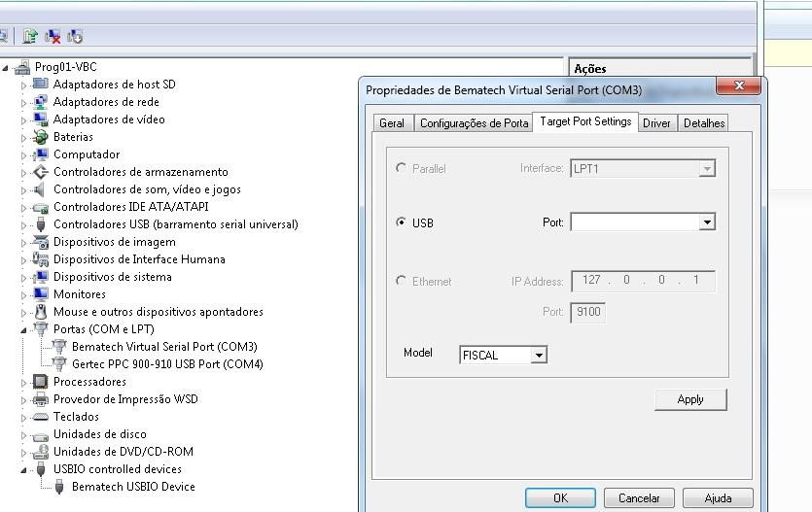Screen dimensions: 812x512
Task: Select the Baterias row text
Action: (x=73, y=137)
